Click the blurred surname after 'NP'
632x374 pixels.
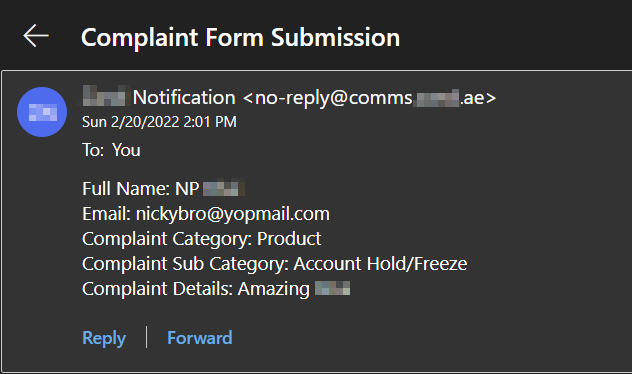[224, 188]
